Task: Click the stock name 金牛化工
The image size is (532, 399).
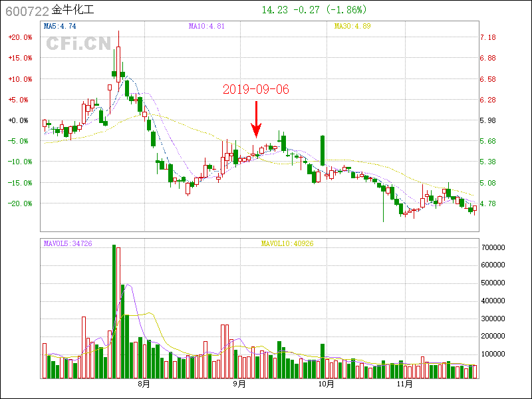Action: [x=74, y=11]
